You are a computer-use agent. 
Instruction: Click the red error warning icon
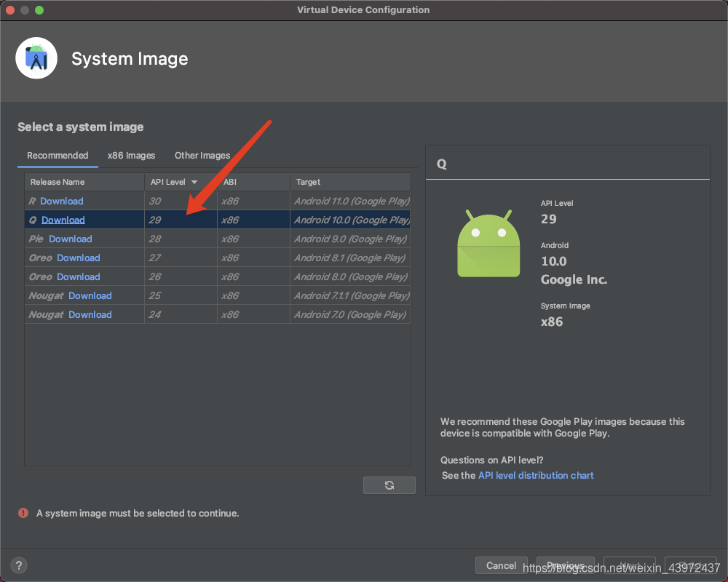coord(23,513)
